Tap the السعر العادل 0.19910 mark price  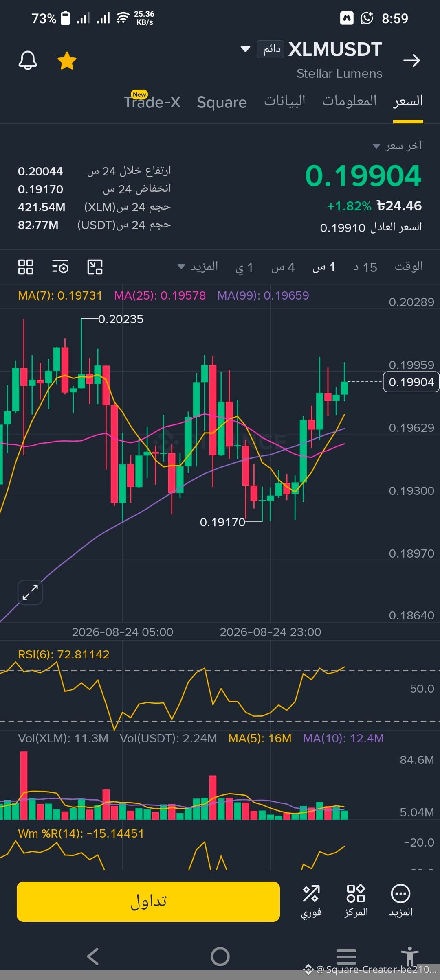pyautogui.click(x=371, y=227)
